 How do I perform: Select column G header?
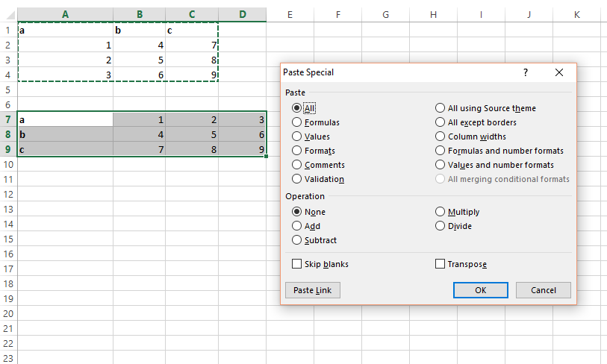tap(385, 15)
